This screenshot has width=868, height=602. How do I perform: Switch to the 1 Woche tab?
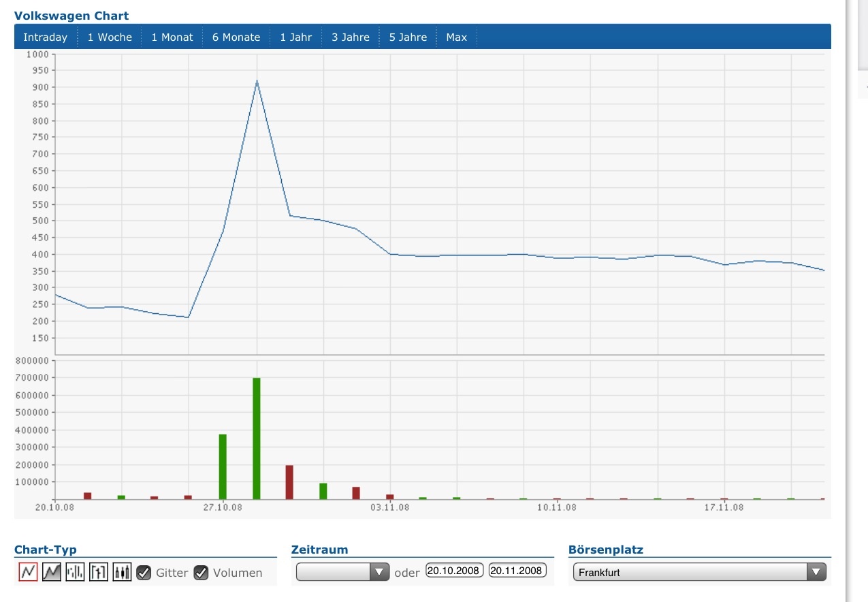pyautogui.click(x=110, y=37)
